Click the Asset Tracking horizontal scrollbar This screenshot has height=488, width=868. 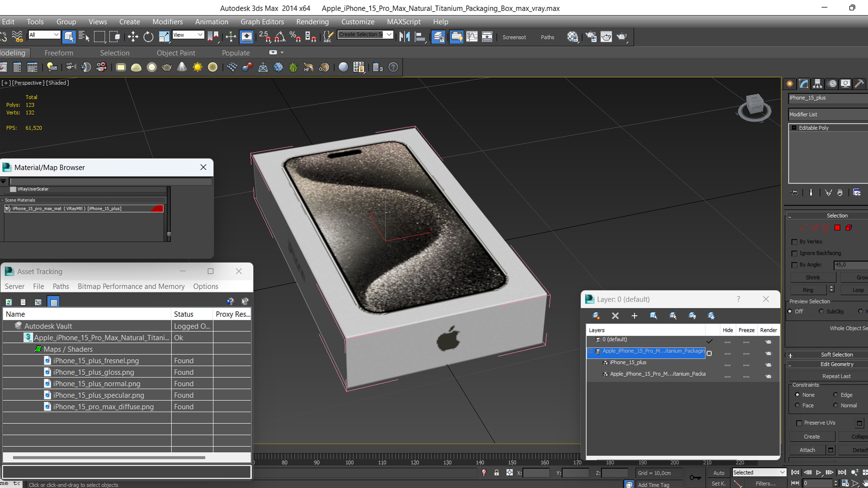[109, 457]
